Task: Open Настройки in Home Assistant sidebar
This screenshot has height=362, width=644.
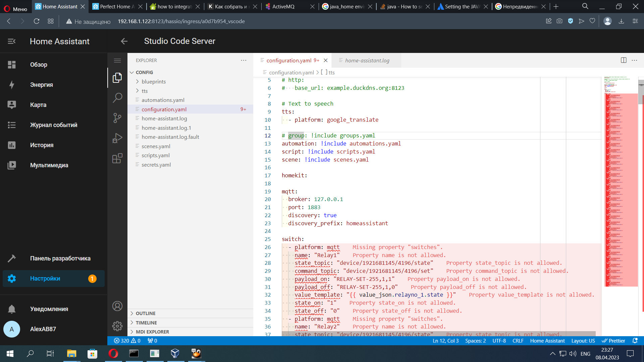Action: click(x=45, y=279)
